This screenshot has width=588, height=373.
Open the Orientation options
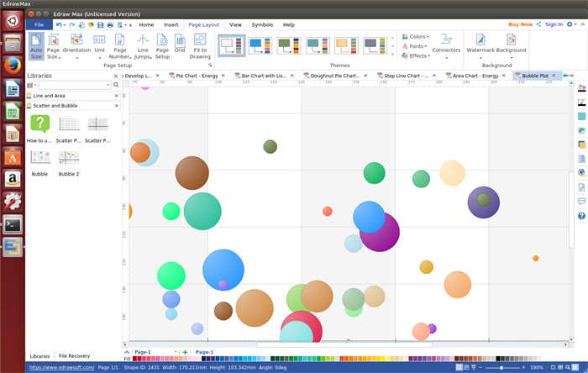[76, 46]
